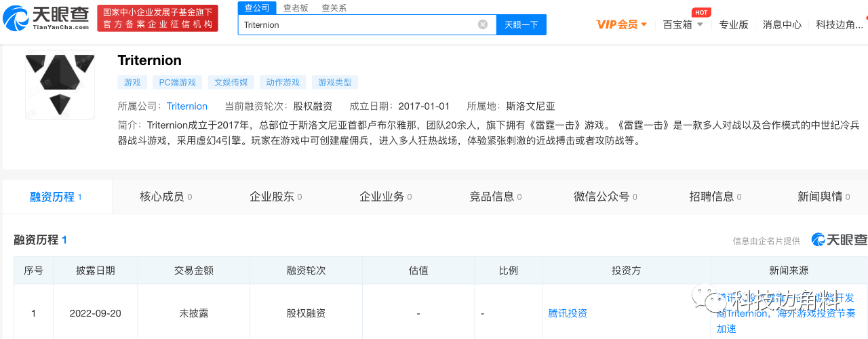Expand the 百宝箱 menu
The height and width of the screenshot is (339, 868).
[683, 24]
